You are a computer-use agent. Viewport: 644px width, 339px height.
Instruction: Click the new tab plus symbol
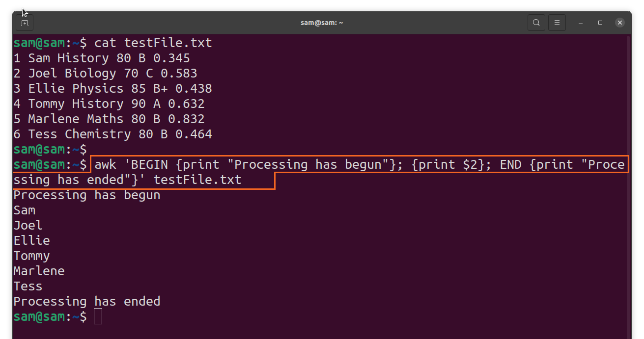point(24,22)
